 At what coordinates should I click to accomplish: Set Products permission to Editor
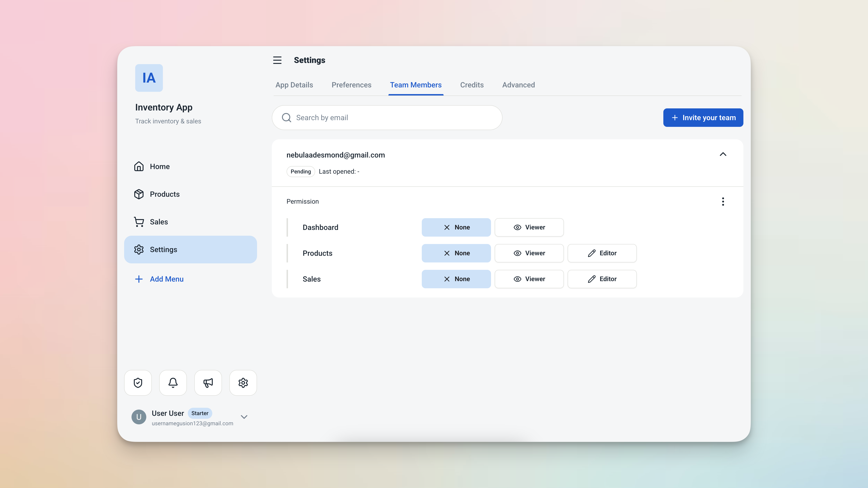pos(602,253)
